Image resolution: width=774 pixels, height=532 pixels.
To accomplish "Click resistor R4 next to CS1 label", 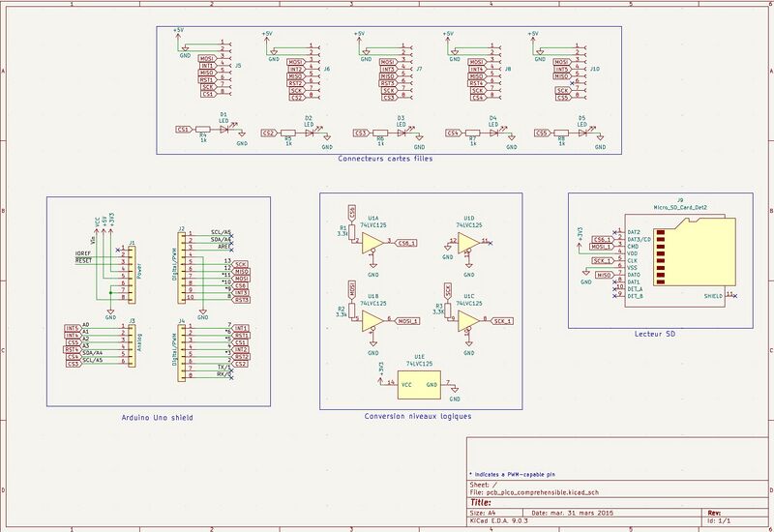I will pyautogui.click(x=202, y=129).
